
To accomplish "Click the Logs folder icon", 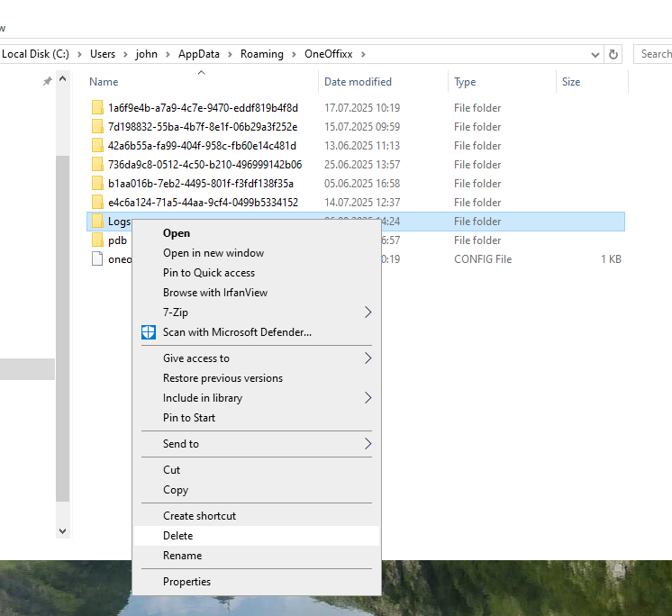I will 97,221.
